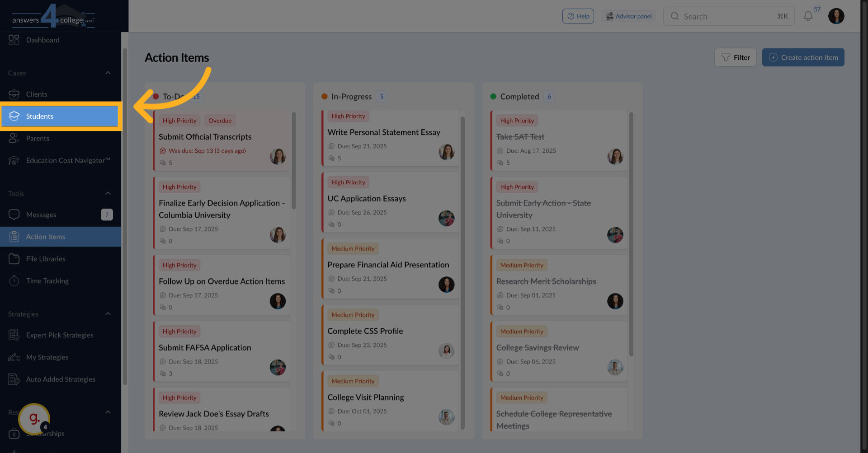Screen dimensions: 868x453
Task: Click the Create action item button
Action: (803, 57)
